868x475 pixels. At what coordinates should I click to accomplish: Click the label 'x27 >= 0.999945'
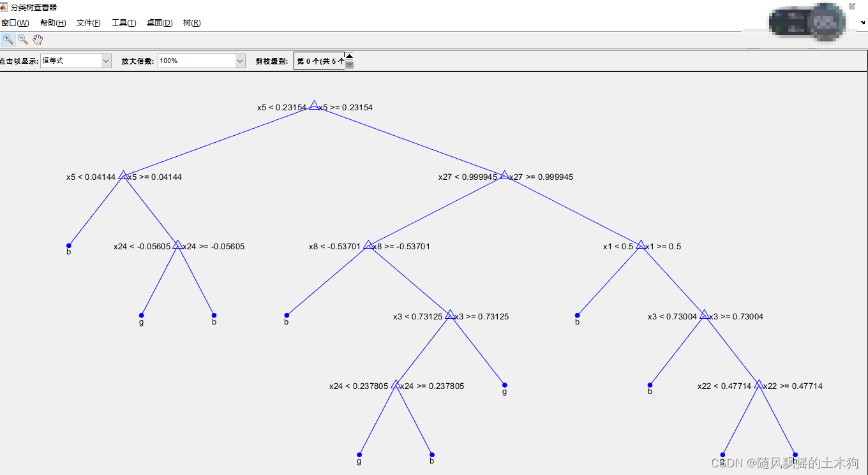click(x=542, y=177)
